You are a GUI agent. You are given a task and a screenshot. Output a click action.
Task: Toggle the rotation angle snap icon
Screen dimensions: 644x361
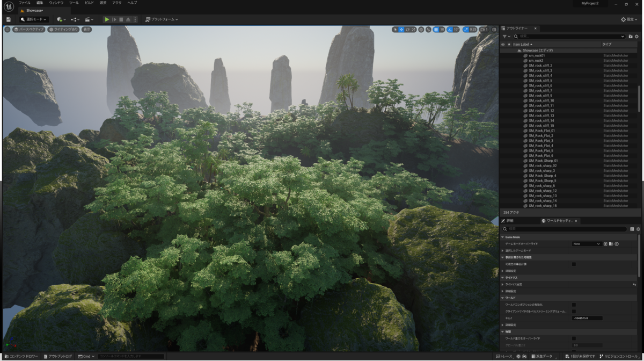point(450,30)
